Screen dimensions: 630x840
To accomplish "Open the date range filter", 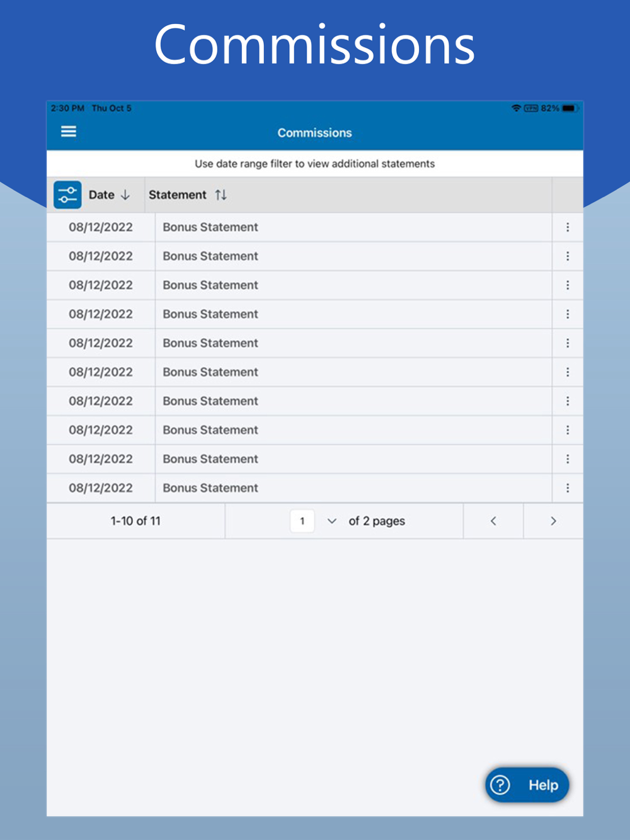I will tap(67, 195).
